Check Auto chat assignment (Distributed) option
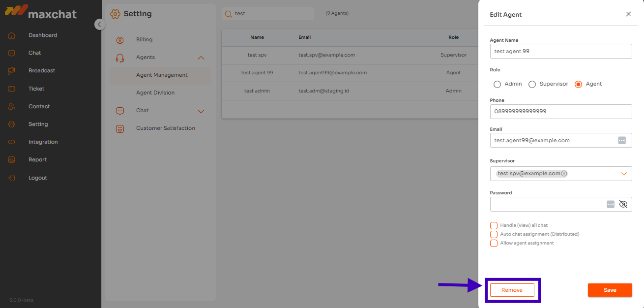 tap(494, 234)
